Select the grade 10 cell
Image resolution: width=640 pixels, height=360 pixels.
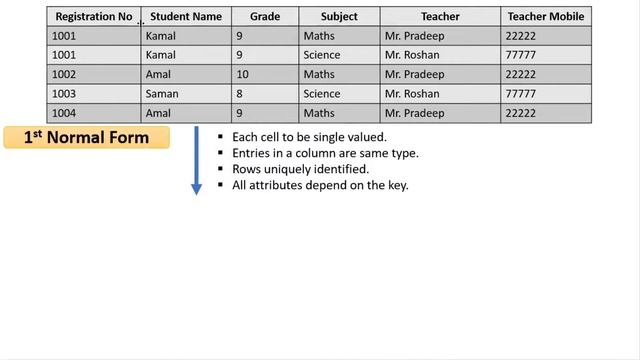(x=265, y=74)
